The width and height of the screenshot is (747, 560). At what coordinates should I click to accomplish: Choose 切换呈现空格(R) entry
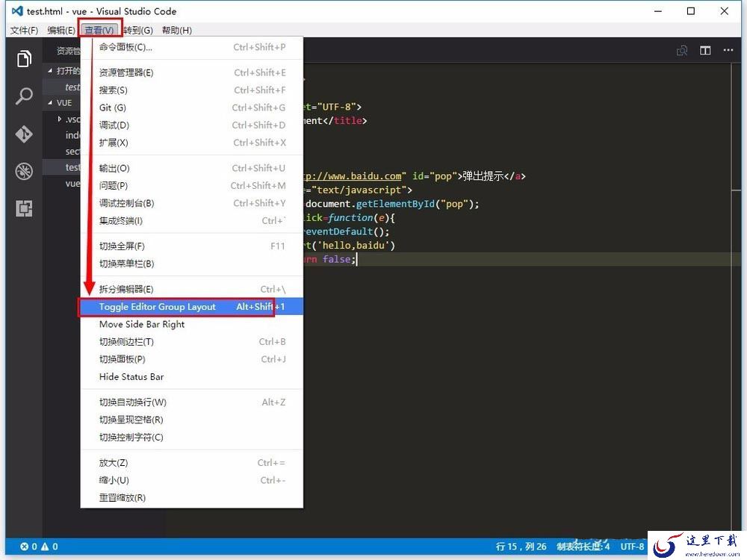click(x=192, y=420)
